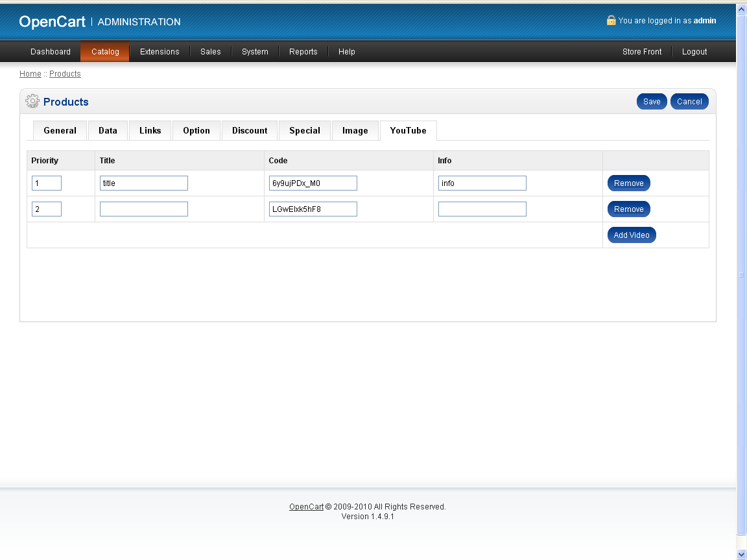Click code field LGwElxk5hF8
747x560 pixels.
(313, 209)
